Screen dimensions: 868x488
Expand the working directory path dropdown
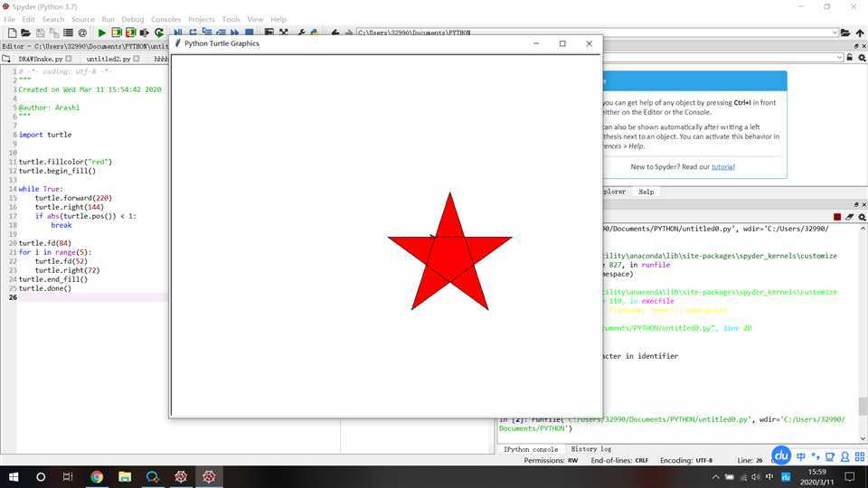835,33
